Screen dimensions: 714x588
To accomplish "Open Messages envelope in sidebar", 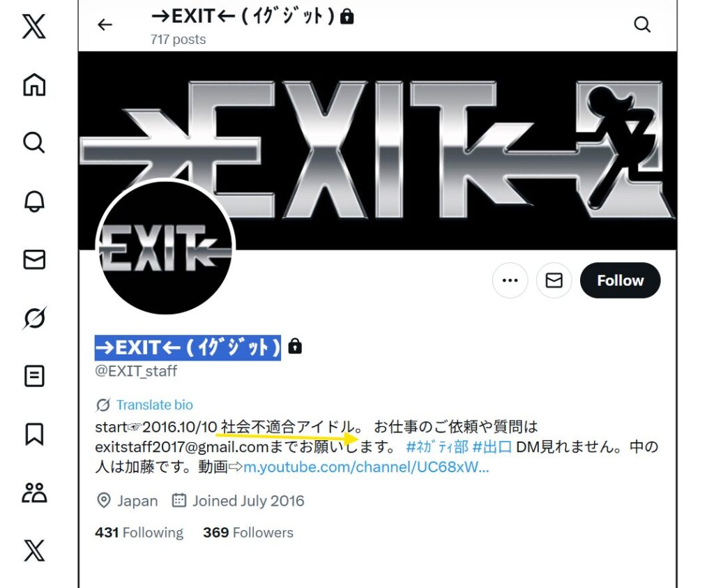I will point(34,259).
